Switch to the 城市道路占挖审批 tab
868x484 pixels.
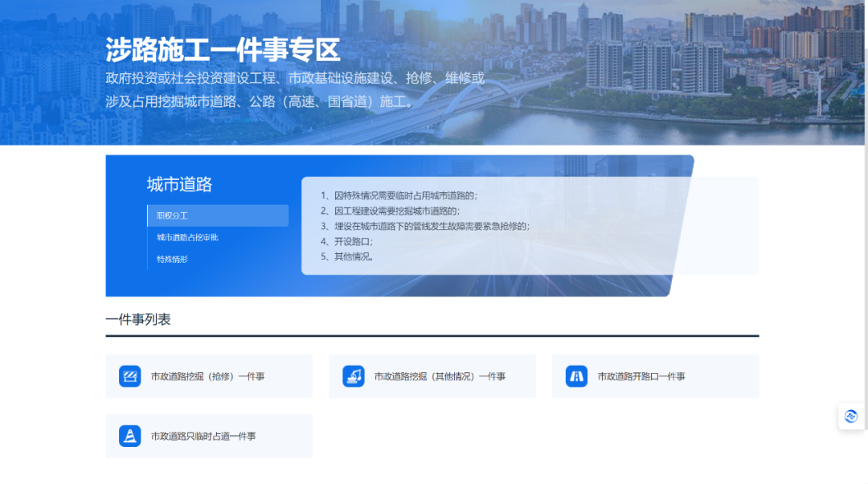[x=186, y=237]
